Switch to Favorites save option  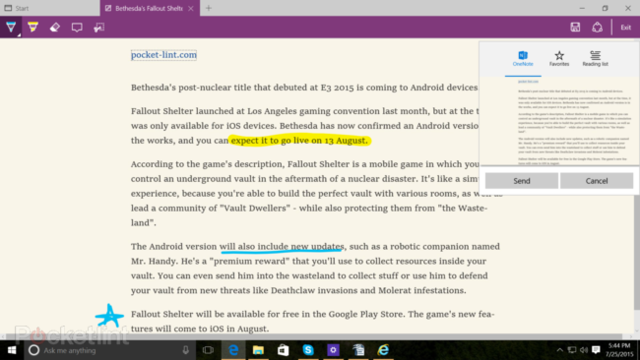tap(559, 58)
